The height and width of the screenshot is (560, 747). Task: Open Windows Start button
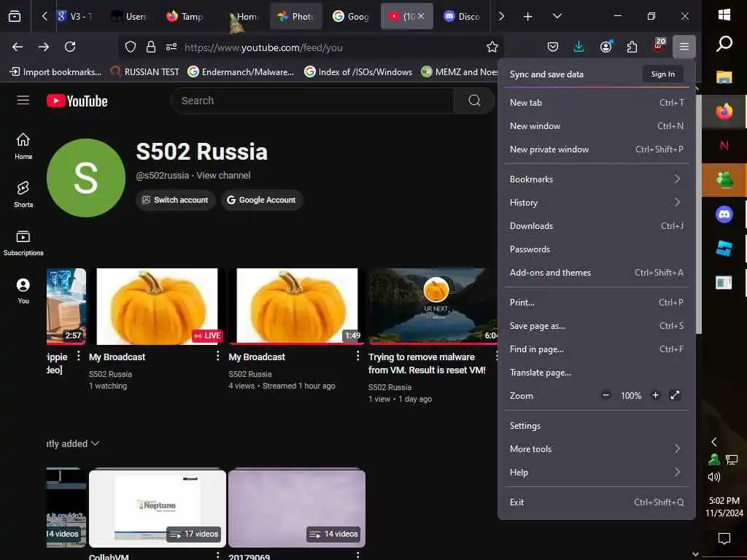(724, 15)
